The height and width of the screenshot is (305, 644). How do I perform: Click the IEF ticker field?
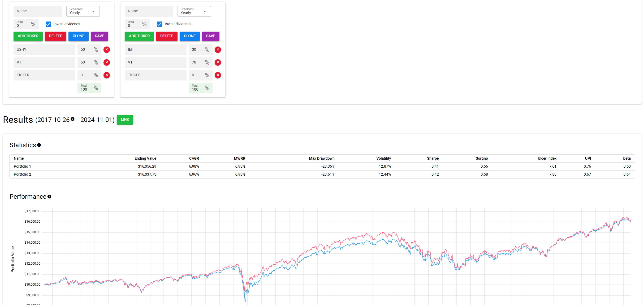(x=155, y=50)
